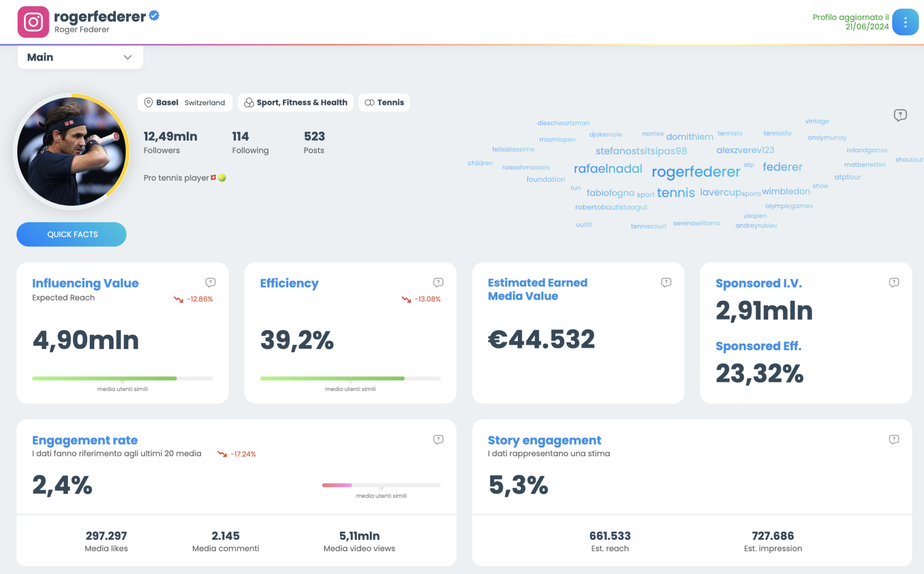Image resolution: width=924 pixels, height=574 pixels.
Task: Open help icon on Story engagement card
Action: point(894,439)
